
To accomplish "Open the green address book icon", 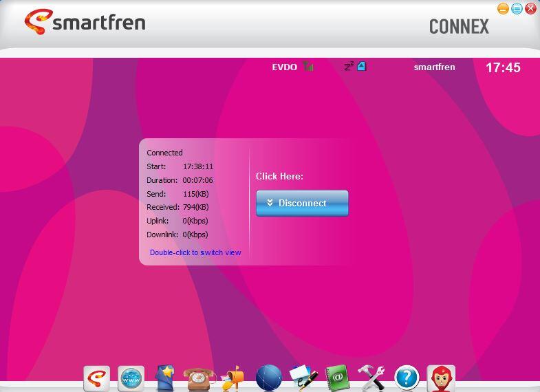I will click(337, 378).
